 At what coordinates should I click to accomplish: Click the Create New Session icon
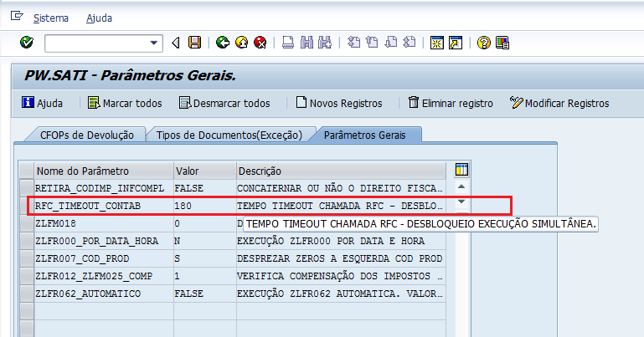pyautogui.click(x=437, y=43)
